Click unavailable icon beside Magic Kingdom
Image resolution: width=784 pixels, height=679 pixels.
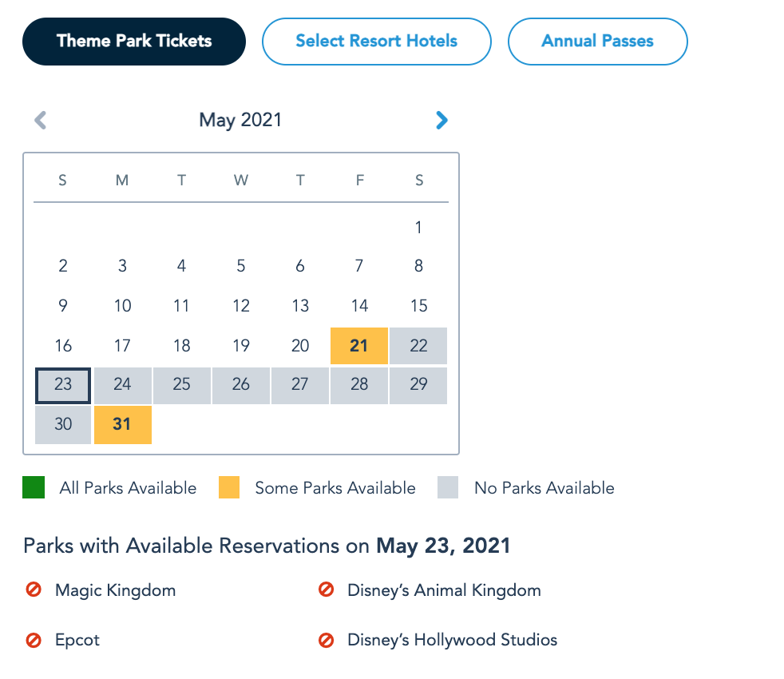click(34, 590)
